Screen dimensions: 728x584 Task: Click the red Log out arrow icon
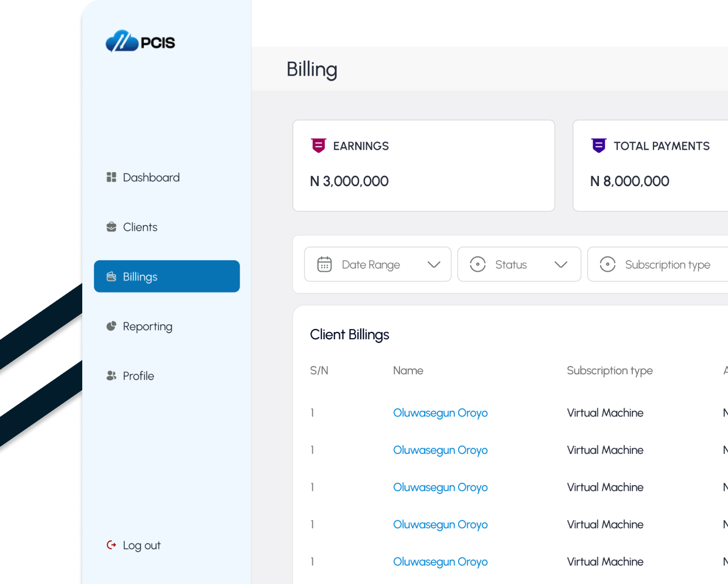coord(111,545)
